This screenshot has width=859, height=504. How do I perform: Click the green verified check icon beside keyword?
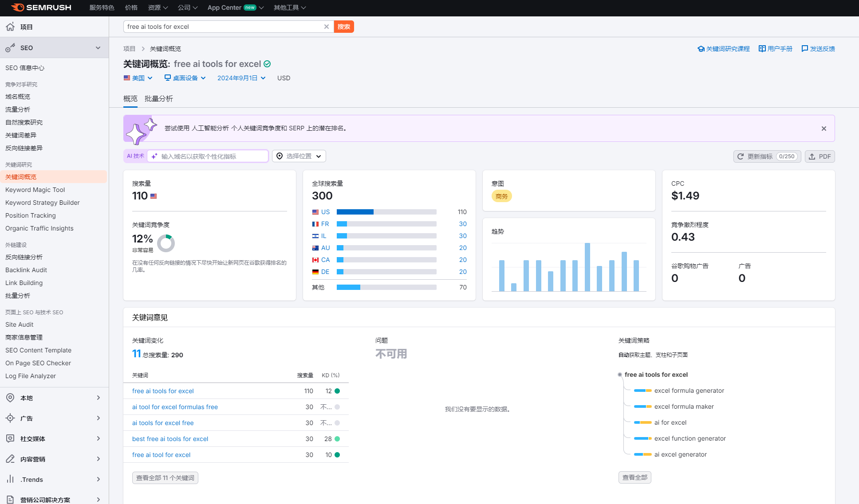click(x=267, y=64)
